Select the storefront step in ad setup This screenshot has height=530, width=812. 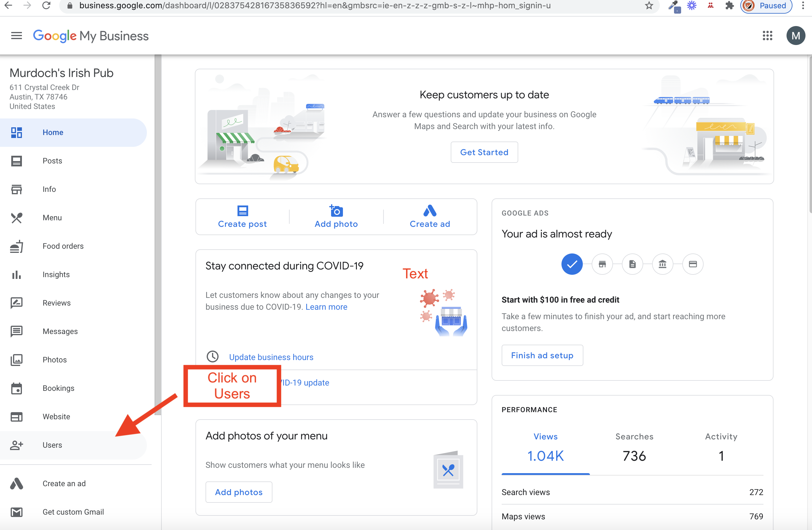click(602, 264)
